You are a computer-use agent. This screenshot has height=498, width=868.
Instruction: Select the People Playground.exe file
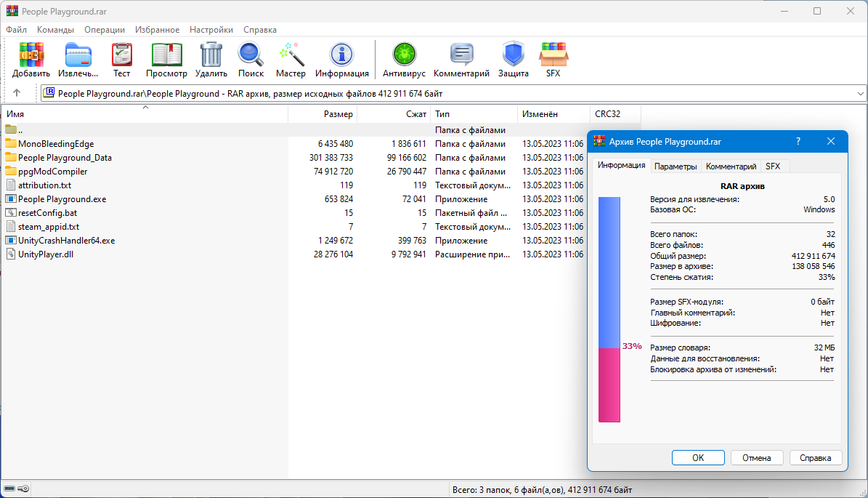pyautogui.click(x=62, y=198)
